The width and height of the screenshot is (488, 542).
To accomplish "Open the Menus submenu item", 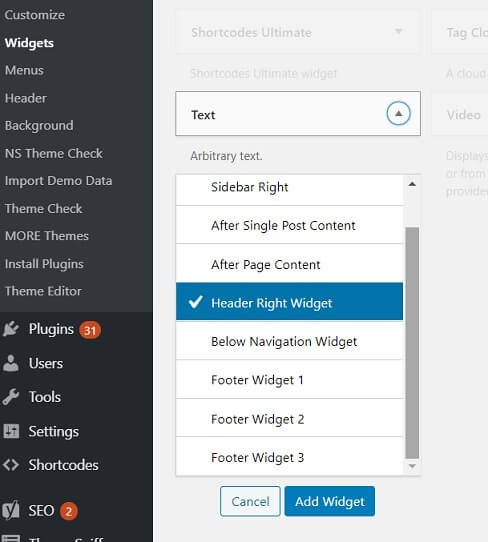I will [x=24, y=71].
